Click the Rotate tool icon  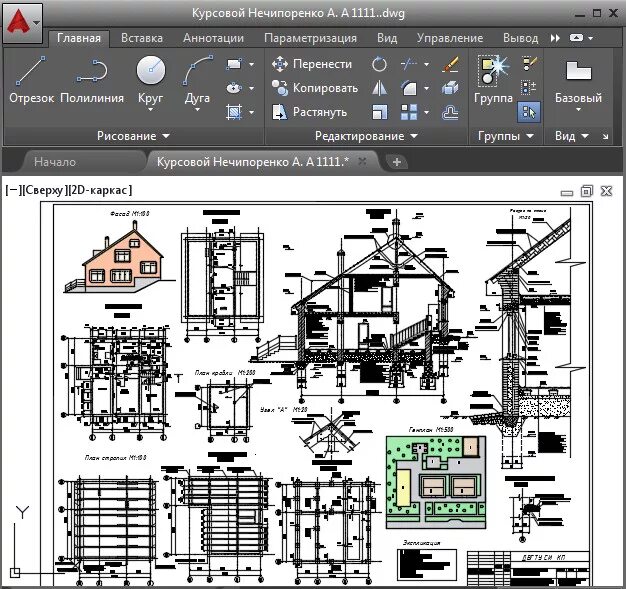pyautogui.click(x=379, y=64)
